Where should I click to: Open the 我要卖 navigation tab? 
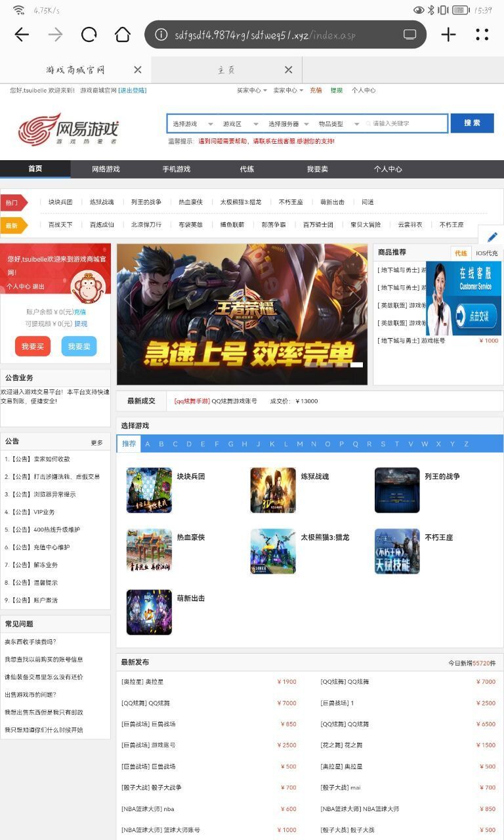(x=317, y=169)
